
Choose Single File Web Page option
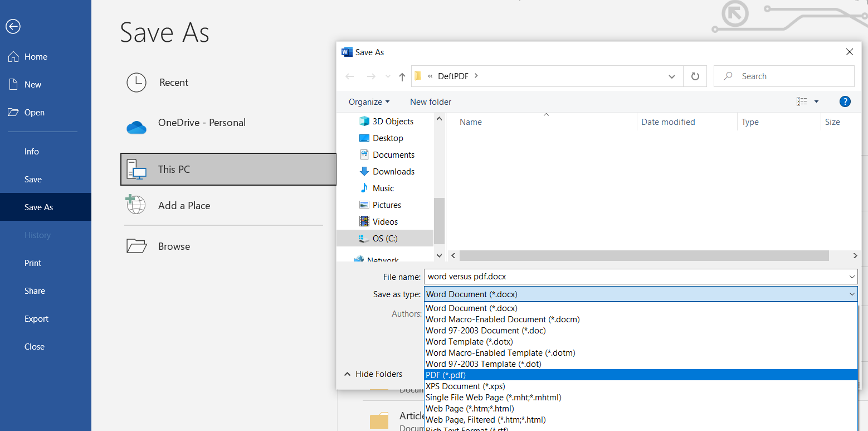pos(641,398)
